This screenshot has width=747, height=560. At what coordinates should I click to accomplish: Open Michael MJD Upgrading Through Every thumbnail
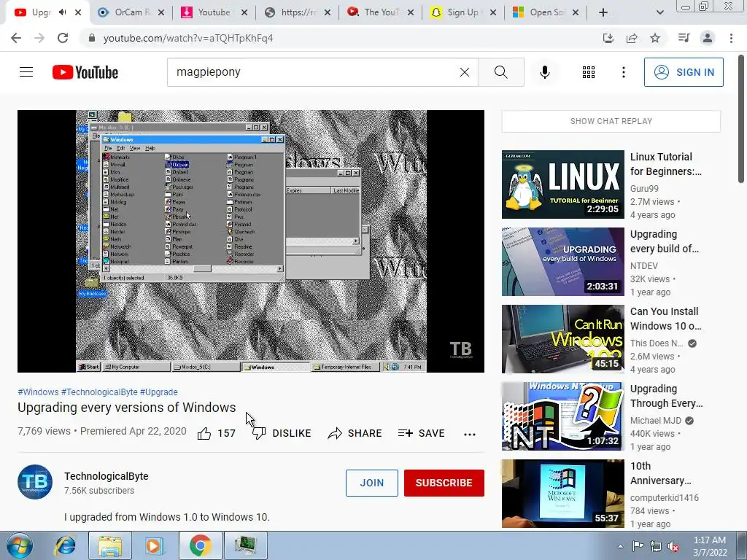click(563, 416)
